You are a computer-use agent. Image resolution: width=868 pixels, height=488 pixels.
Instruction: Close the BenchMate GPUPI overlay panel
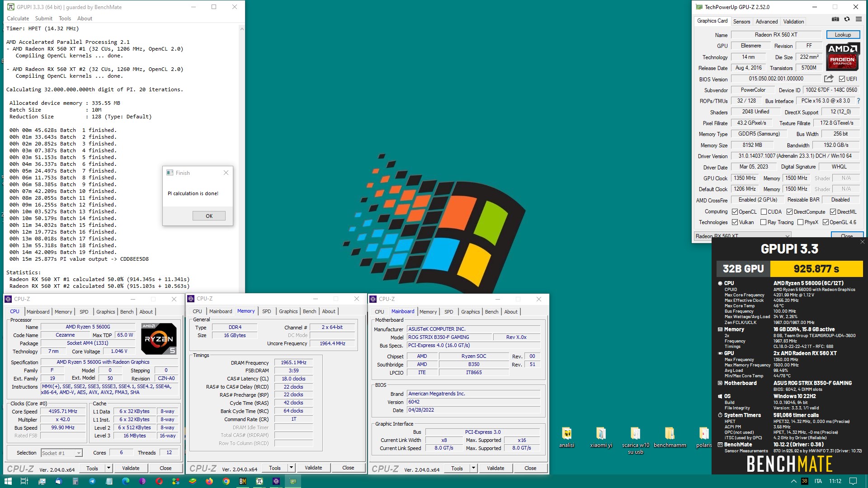click(862, 242)
